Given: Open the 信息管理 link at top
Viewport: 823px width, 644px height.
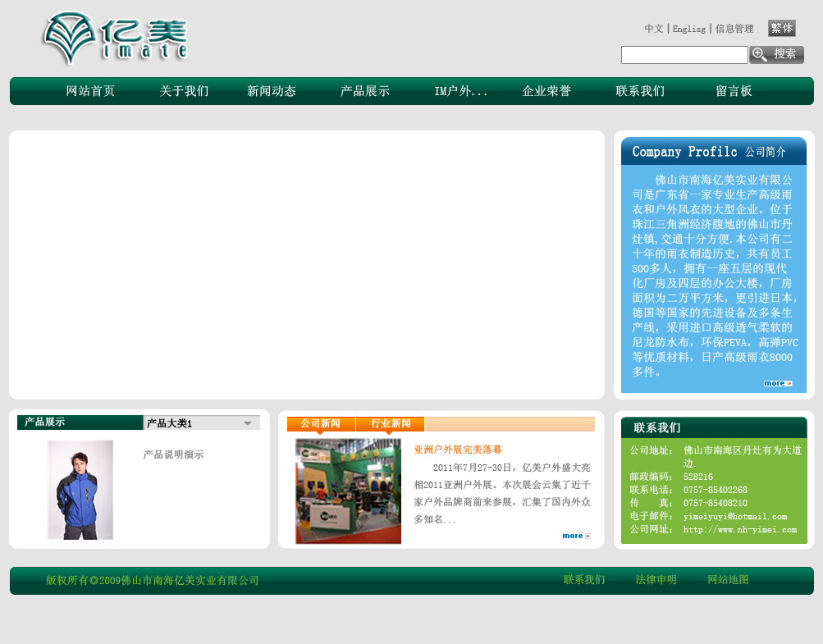Looking at the screenshot, I should click(734, 29).
